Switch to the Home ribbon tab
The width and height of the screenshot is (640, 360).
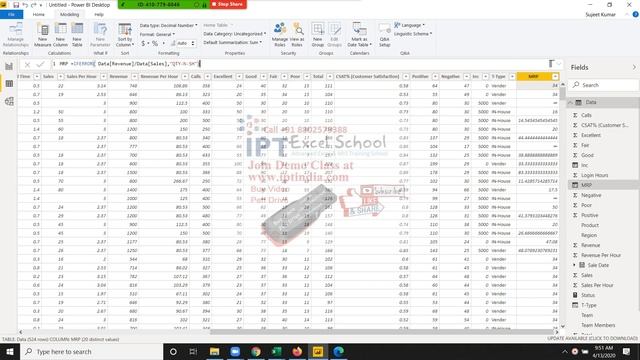(39, 14)
